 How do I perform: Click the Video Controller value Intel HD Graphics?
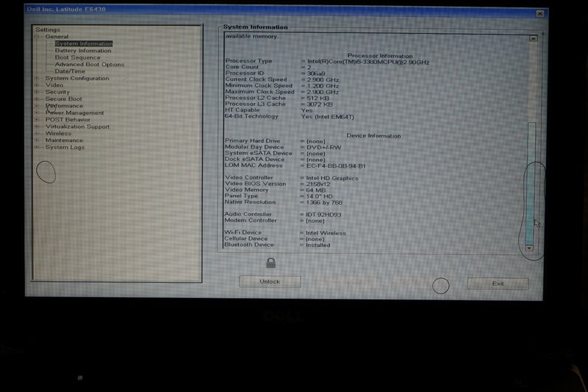(x=332, y=178)
